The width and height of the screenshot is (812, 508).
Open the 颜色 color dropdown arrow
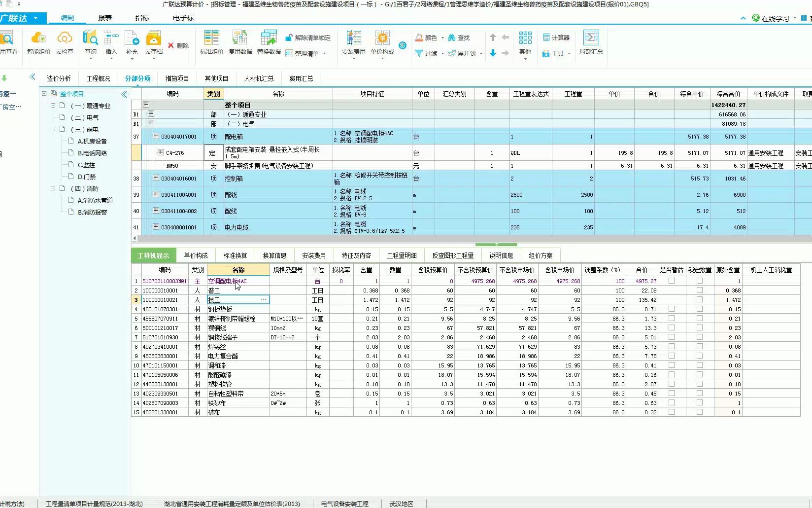(x=442, y=38)
